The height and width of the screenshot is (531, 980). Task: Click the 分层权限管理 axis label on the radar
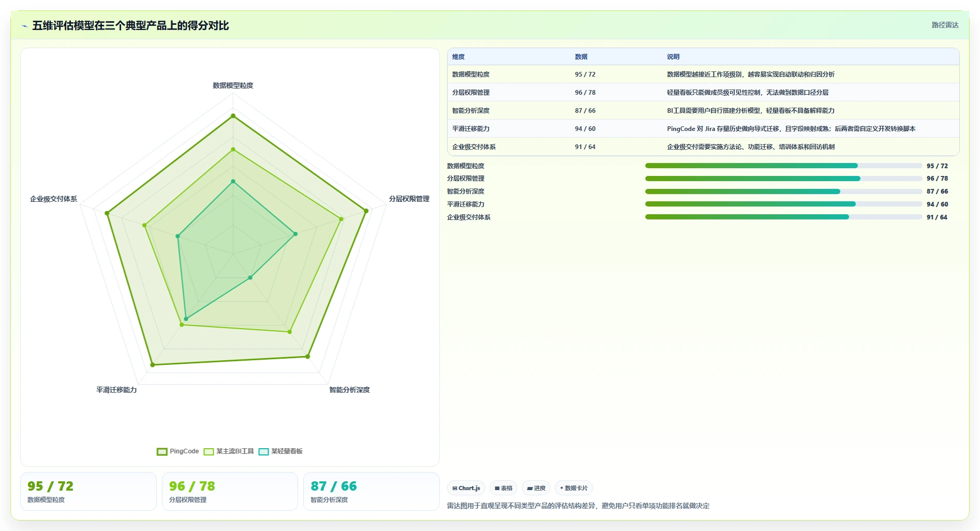coord(409,199)
